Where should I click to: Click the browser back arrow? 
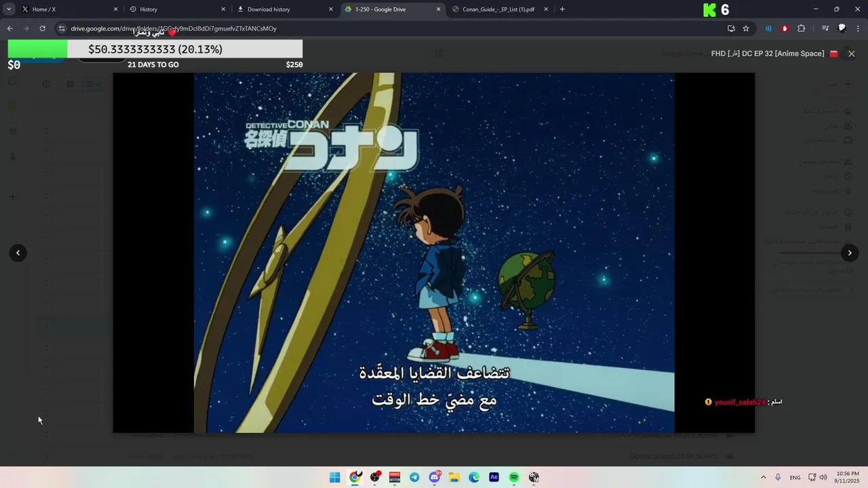tap(9, 28)
